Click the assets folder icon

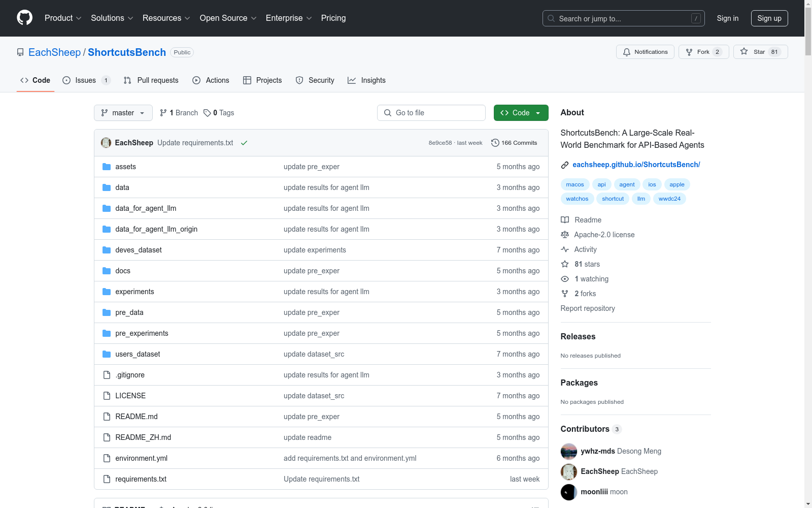coord(107,167)
